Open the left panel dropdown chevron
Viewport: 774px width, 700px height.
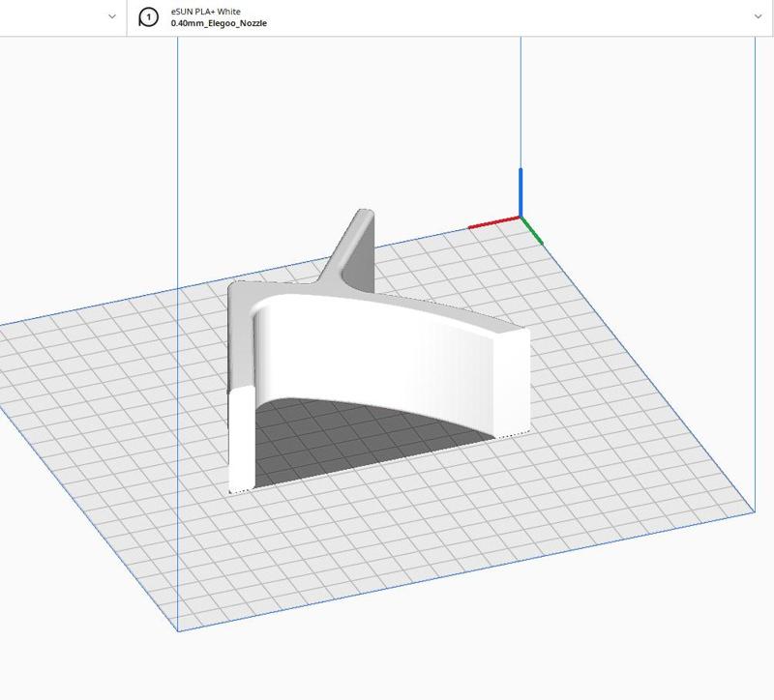pos(112,17)
